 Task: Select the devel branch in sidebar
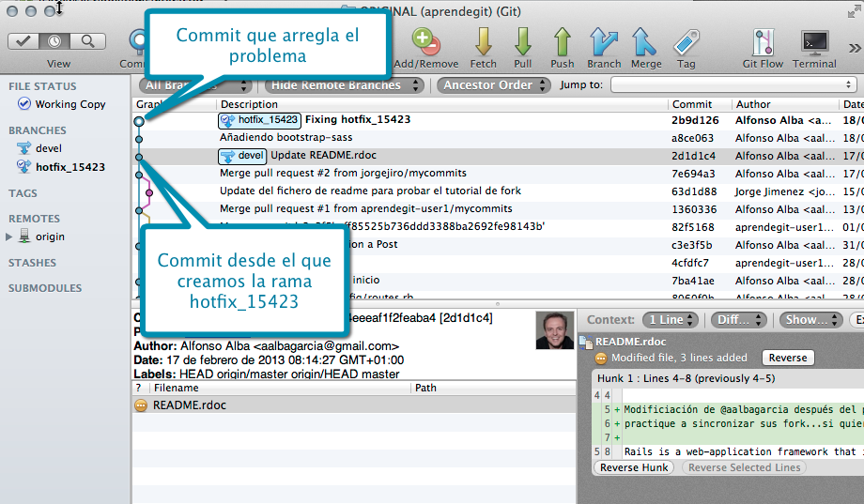tap(49, 148)
